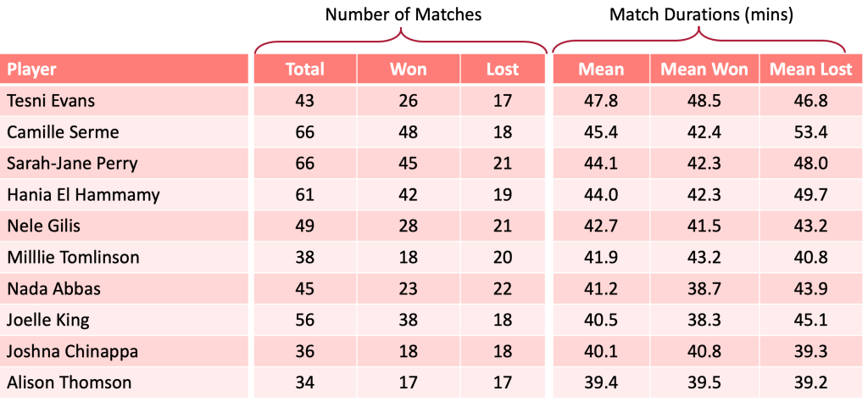Click the Mean Lost column header
The width and height of the screenshot is (868, 402).
coord(811,70)
